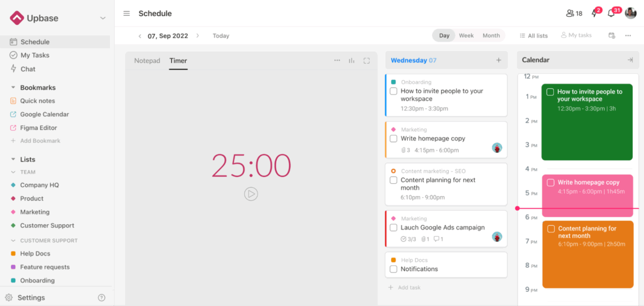Open the Upbase workspace dropdown
The image size is (644, 306).
point(103,18)
